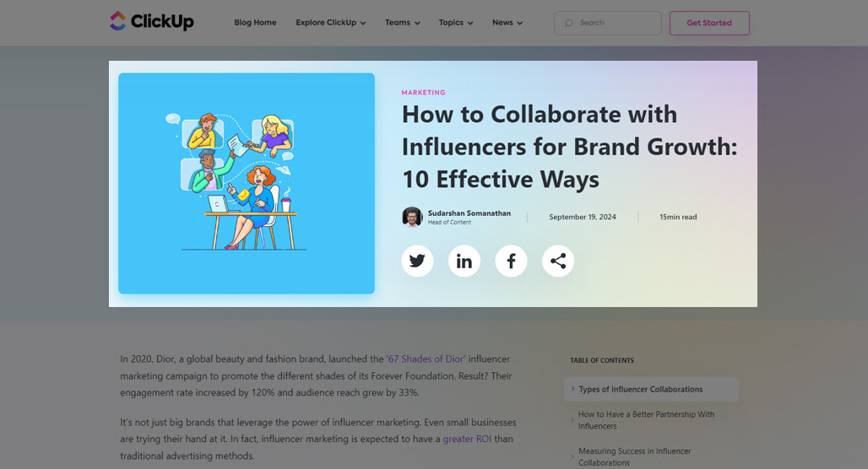The width and height of the screenshot is (868, 469).
Task: Expand the Explore ClickUp dropdown
Action: 330,23
